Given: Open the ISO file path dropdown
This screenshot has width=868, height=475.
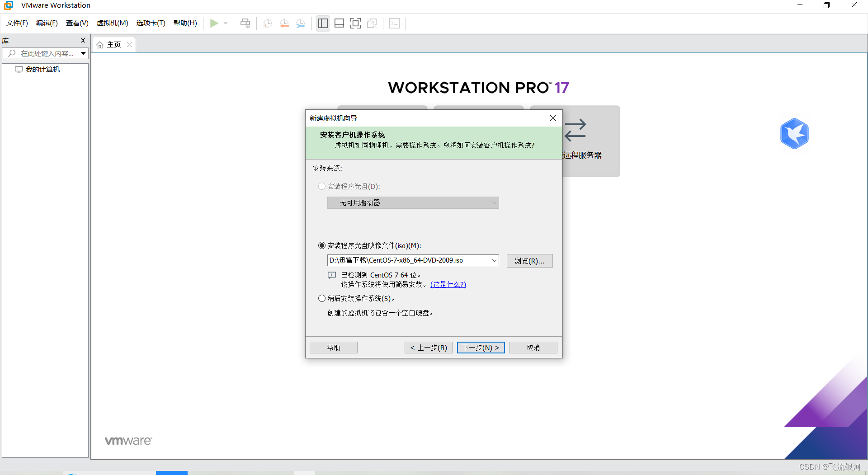Looking at the screenshot, I should coord(494,260).
